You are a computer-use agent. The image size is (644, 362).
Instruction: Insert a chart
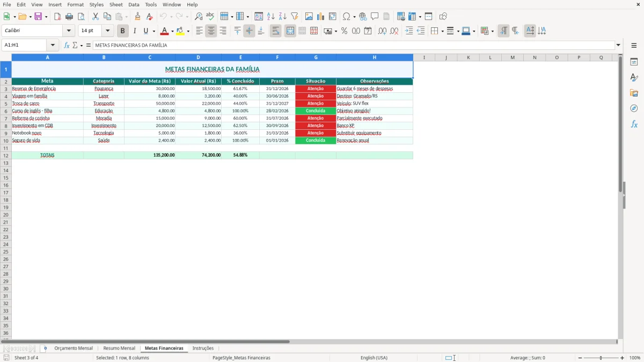click(x=320, y=17)
